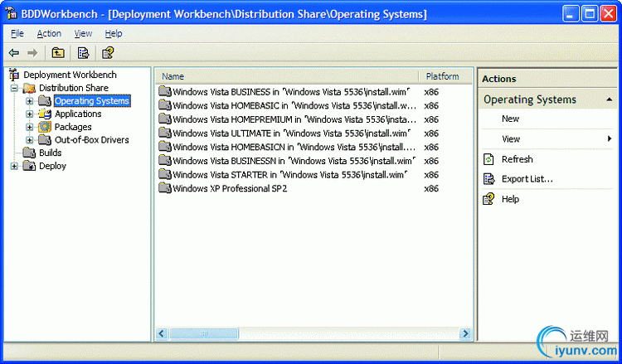Click the Windows Vista STARTER row icon

(165, 174)
